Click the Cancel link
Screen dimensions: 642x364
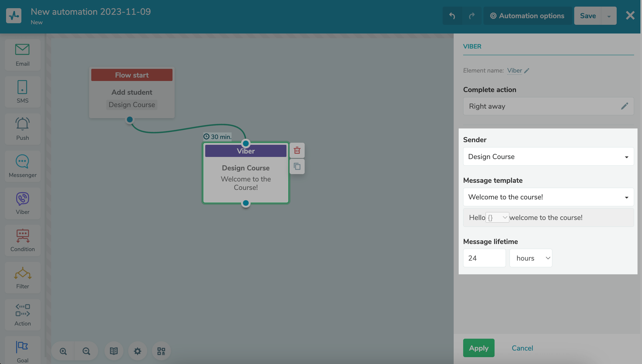tap(522, 348)
